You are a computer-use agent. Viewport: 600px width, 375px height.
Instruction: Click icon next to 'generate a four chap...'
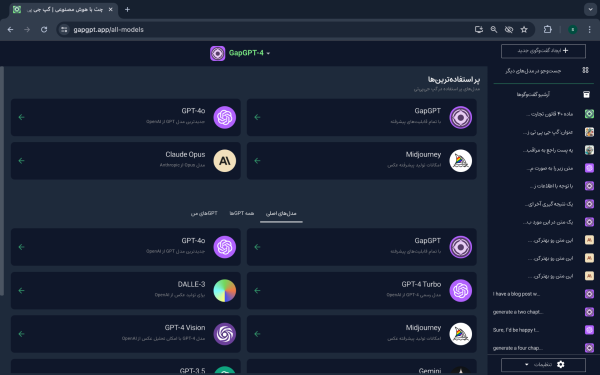pos(589,348)
